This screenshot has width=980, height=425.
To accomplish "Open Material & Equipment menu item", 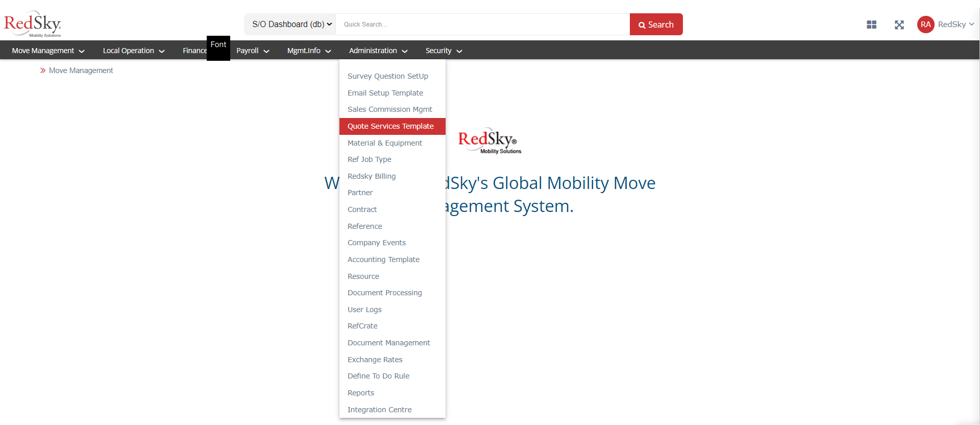I will [392, 143].
